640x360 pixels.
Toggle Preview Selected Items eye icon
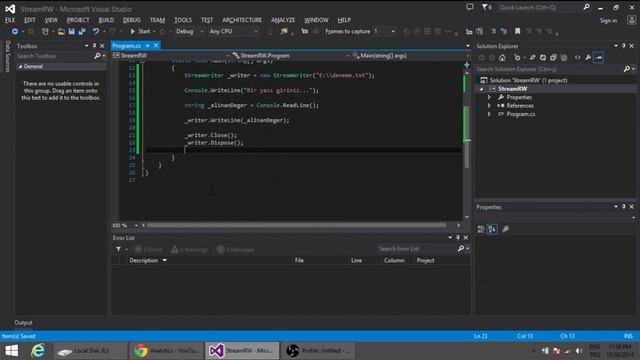[x=578, y=58]
